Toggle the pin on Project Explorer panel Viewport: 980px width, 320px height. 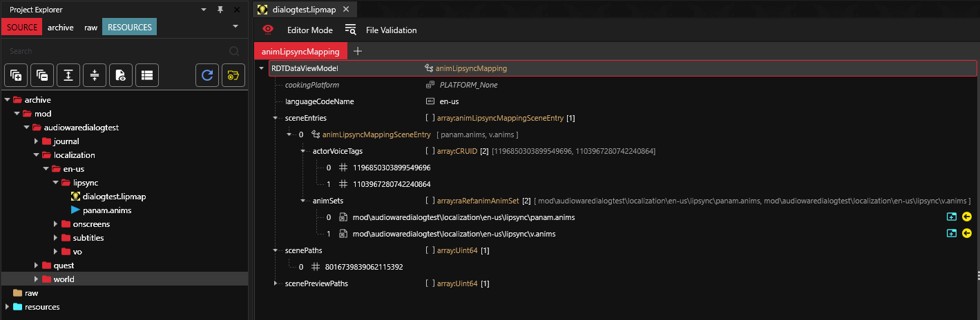(220, 10)
